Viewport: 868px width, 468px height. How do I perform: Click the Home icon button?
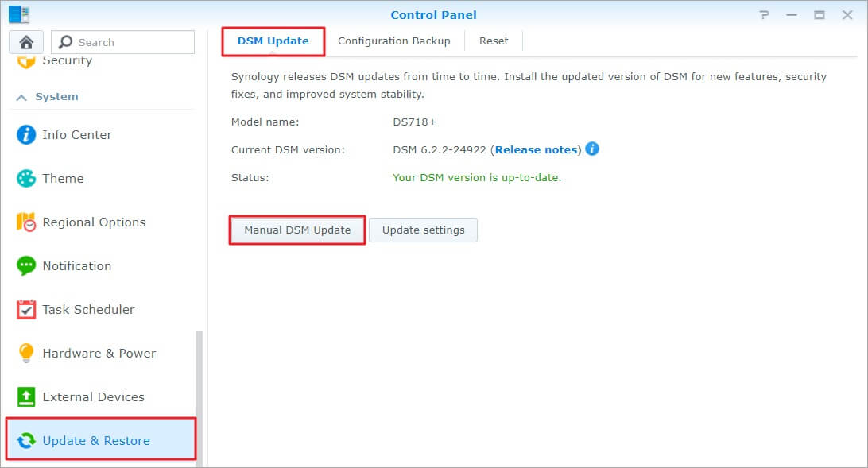point(26,42)
